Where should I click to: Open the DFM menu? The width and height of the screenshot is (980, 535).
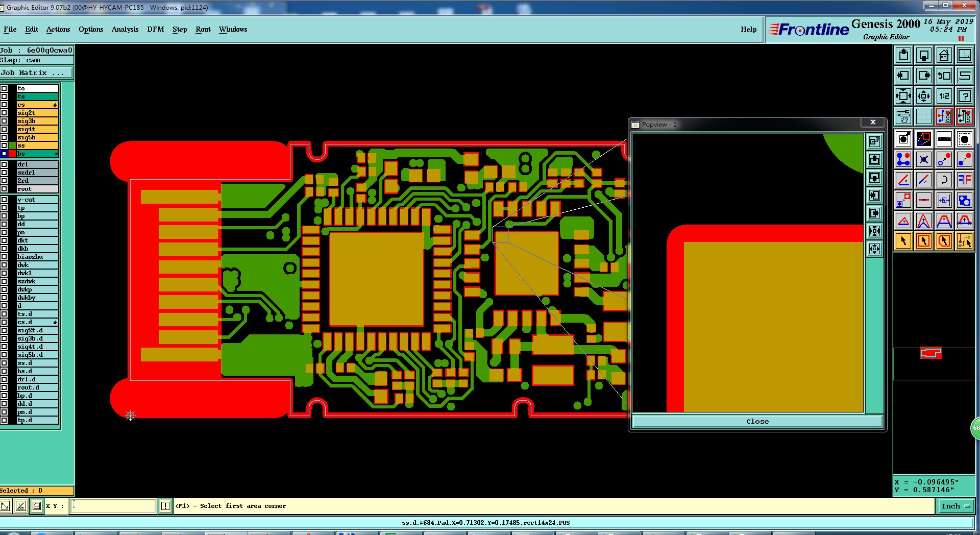point(156,29)
